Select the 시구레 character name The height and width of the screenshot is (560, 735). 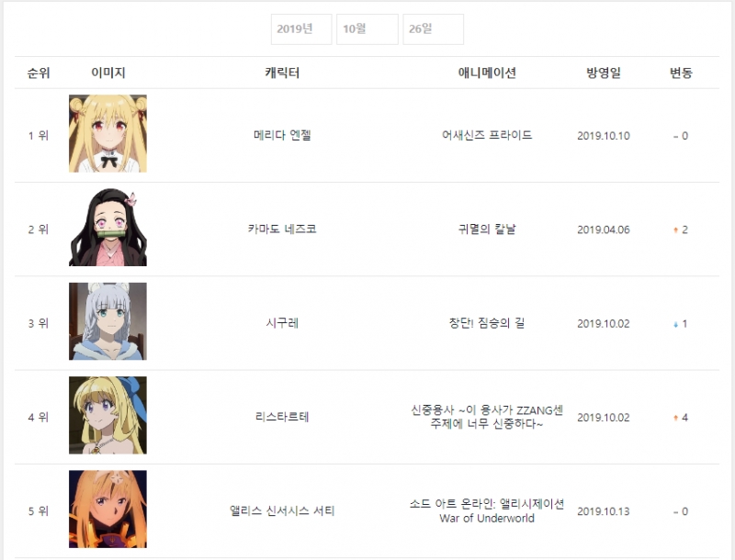282,323
